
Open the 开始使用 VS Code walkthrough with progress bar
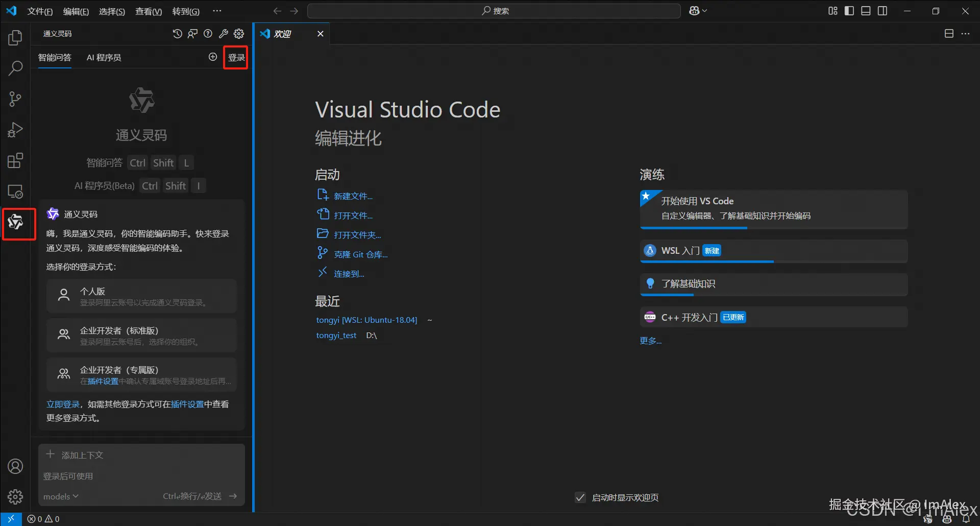(773, 208)
